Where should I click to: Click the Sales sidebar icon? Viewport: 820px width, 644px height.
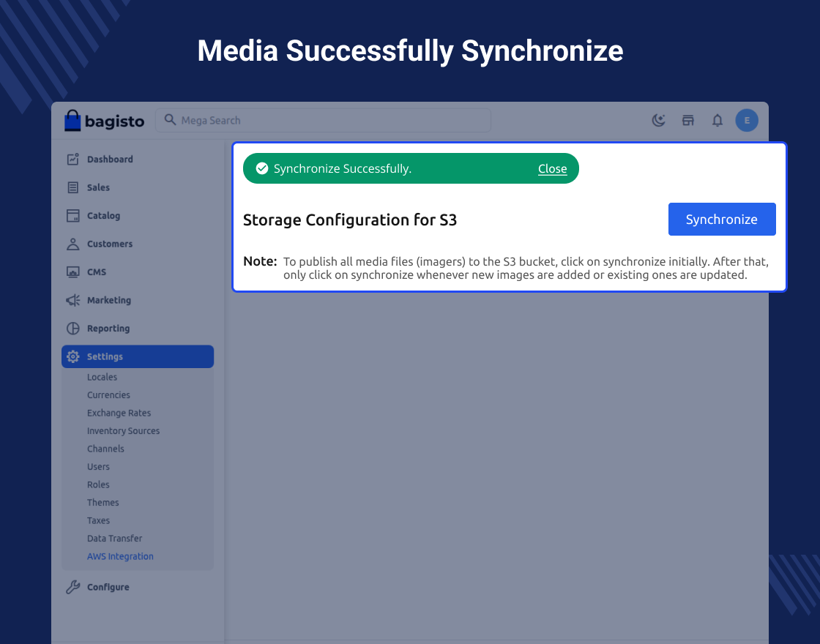[73, 188]
